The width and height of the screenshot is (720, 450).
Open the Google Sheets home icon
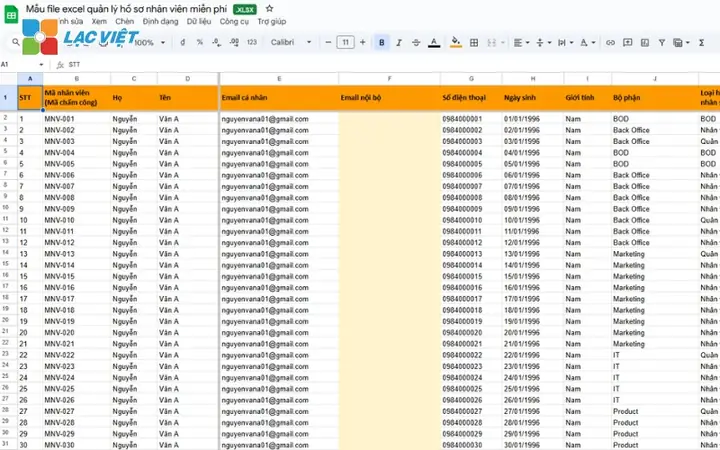point(11,14)
